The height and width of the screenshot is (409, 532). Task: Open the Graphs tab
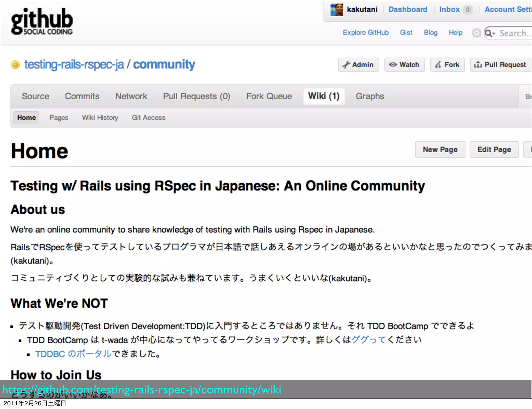[370, 96]
